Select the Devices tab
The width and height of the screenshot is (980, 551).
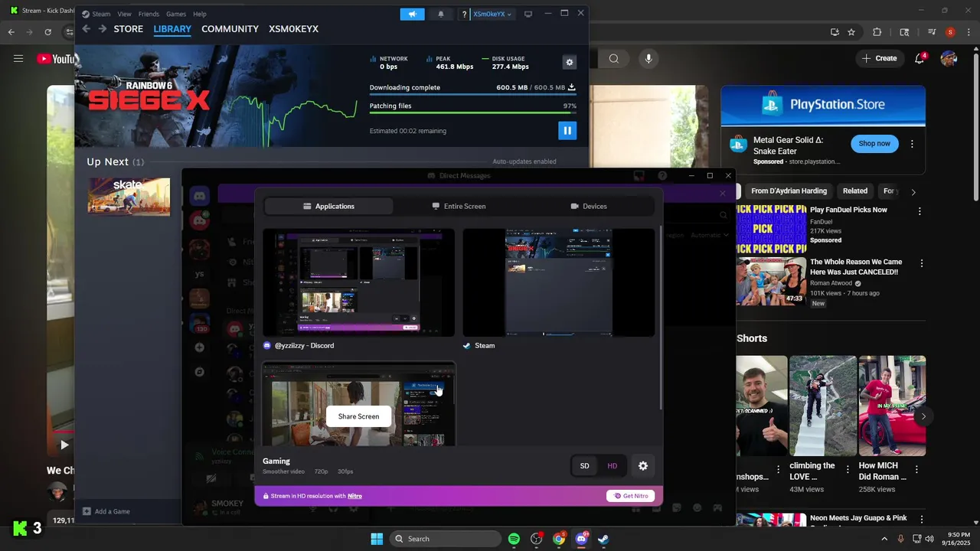[x=589, y=206]
